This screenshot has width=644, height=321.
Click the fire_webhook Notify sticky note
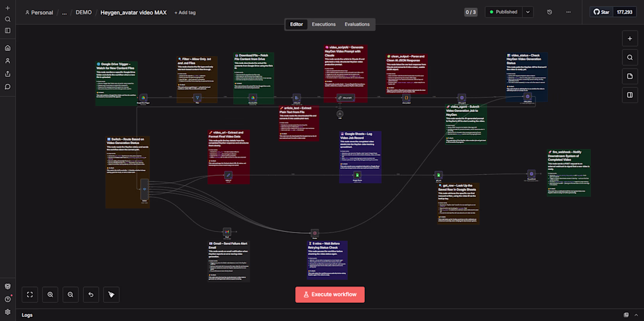click(x=568, y=173)
